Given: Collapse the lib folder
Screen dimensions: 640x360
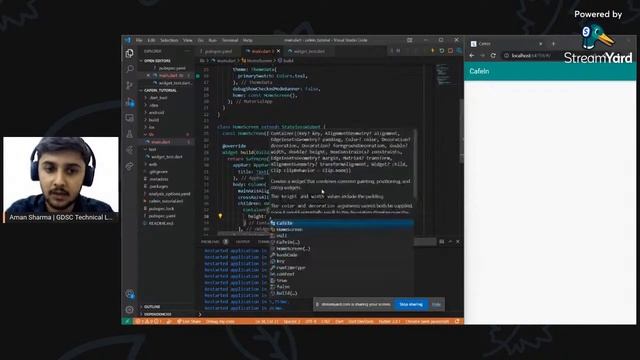Looking at the screenshot, I should click(151, 135).
